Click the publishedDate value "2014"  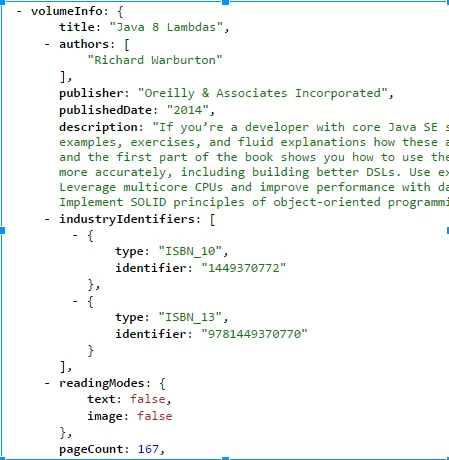[188, 110]
